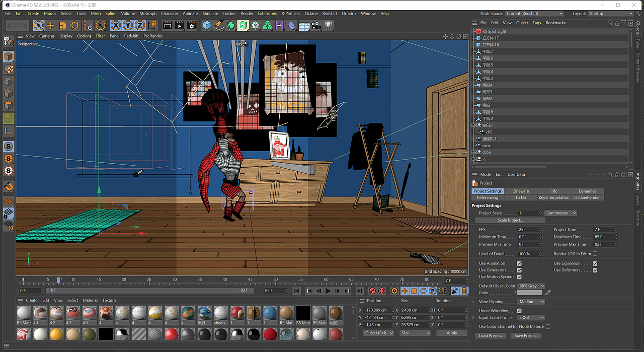This screenshot has height=352, width=644.
Task: Open the Centimeters unit dropdown
Action: [560, 213]
